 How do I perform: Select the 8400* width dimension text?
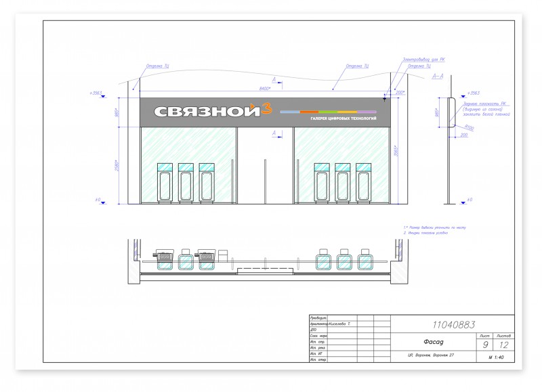pyautogui.click(x=265, y=89)
